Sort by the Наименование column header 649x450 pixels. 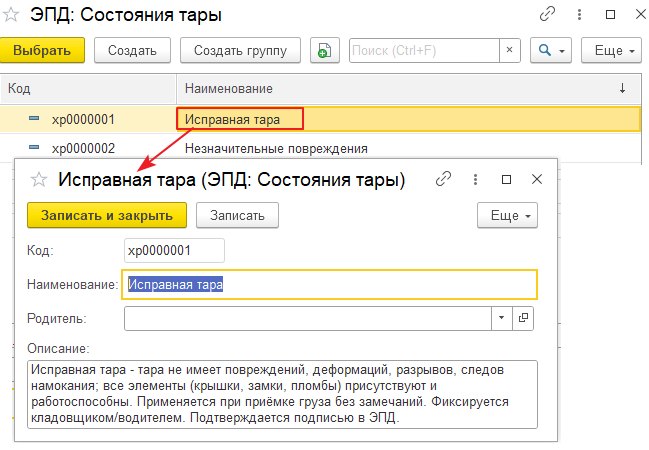[409, 89]
